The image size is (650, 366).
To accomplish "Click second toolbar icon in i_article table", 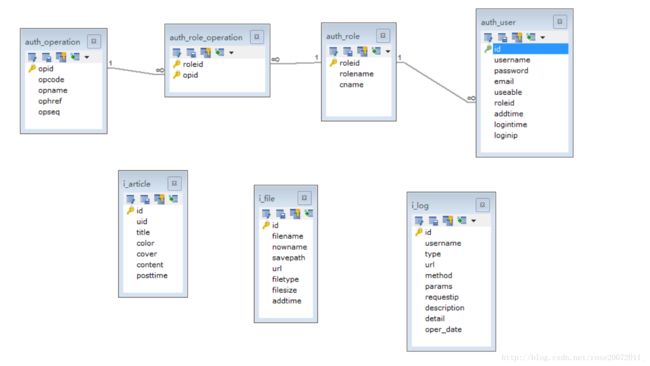I will click(145, 199).
